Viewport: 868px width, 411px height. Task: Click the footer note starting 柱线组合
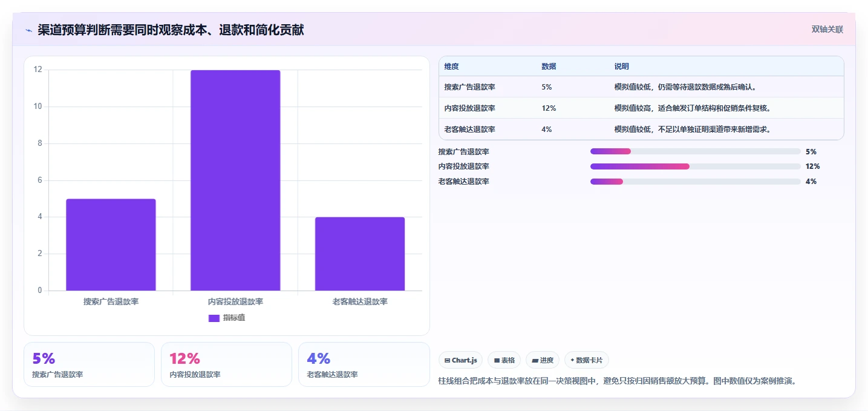coord(617,381)
